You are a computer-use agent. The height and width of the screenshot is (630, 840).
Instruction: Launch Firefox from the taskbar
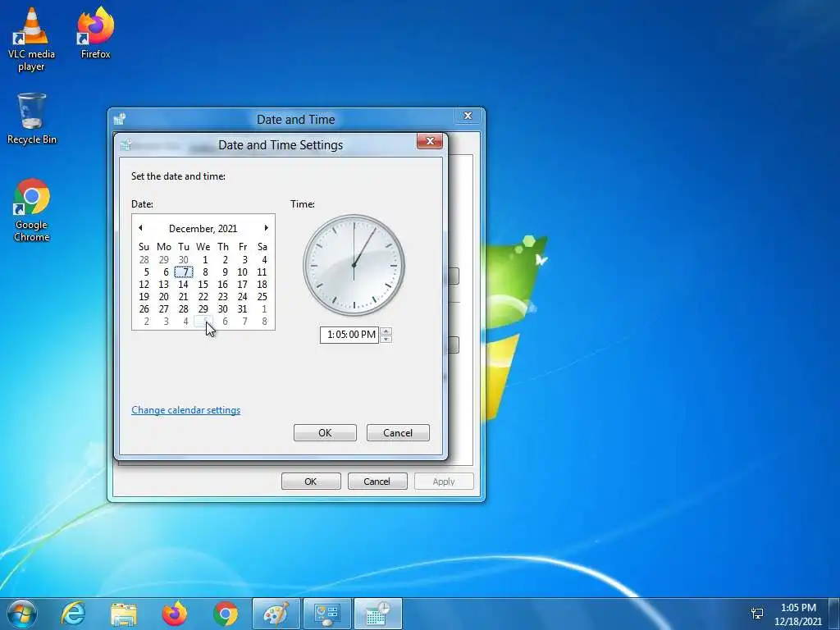point(175,614)
